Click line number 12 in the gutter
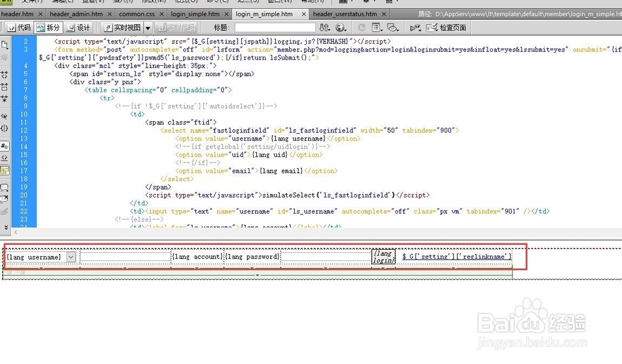Screen dimensions: 622x364 tap(24, 130)
